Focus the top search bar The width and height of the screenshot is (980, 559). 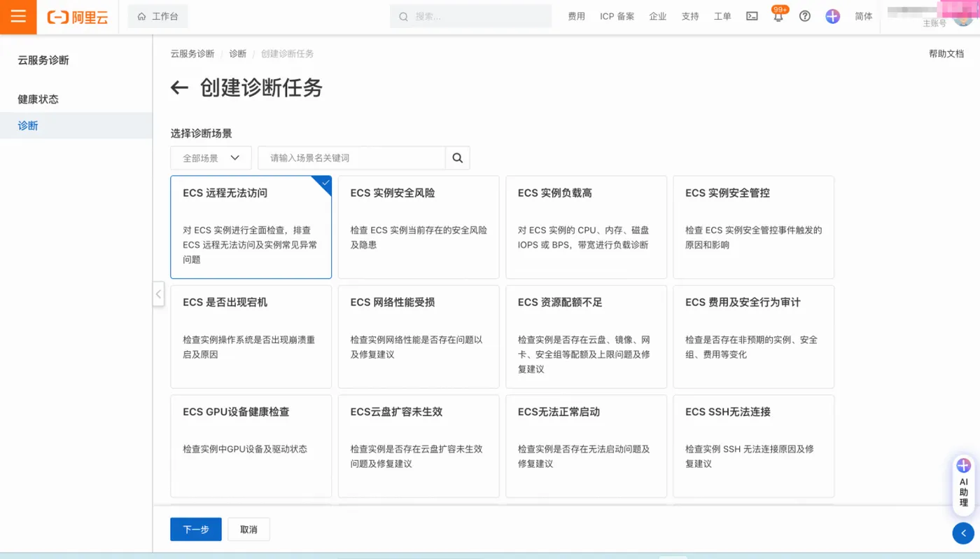point(470,16)
